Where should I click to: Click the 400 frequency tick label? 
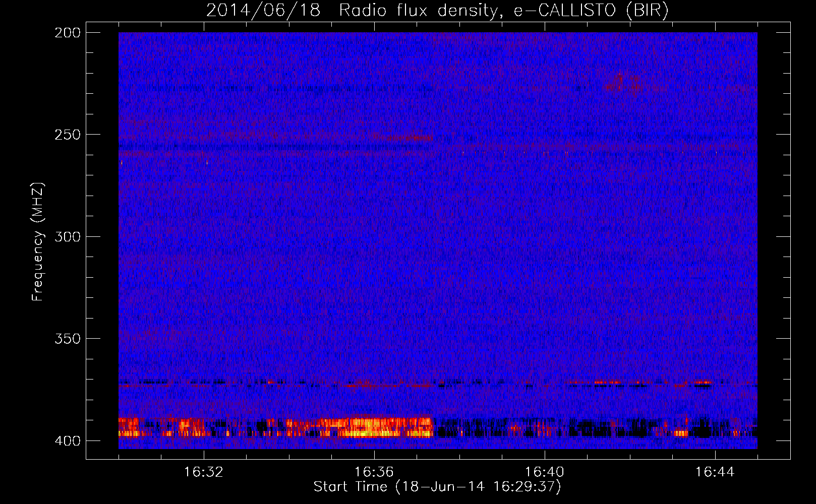[68, 441]
